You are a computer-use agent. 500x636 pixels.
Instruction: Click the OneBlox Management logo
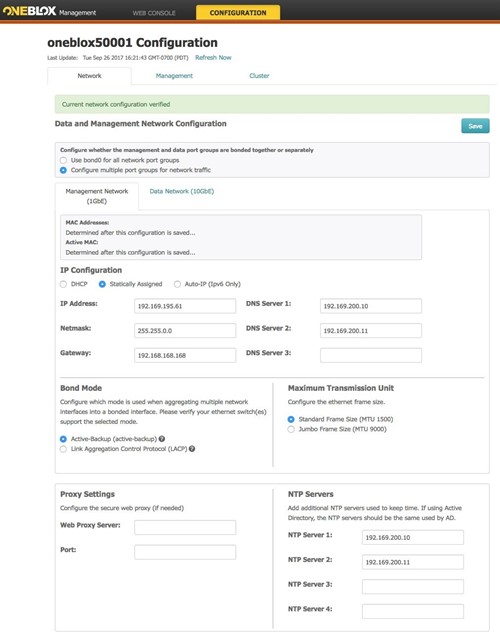tap(49, 11)
